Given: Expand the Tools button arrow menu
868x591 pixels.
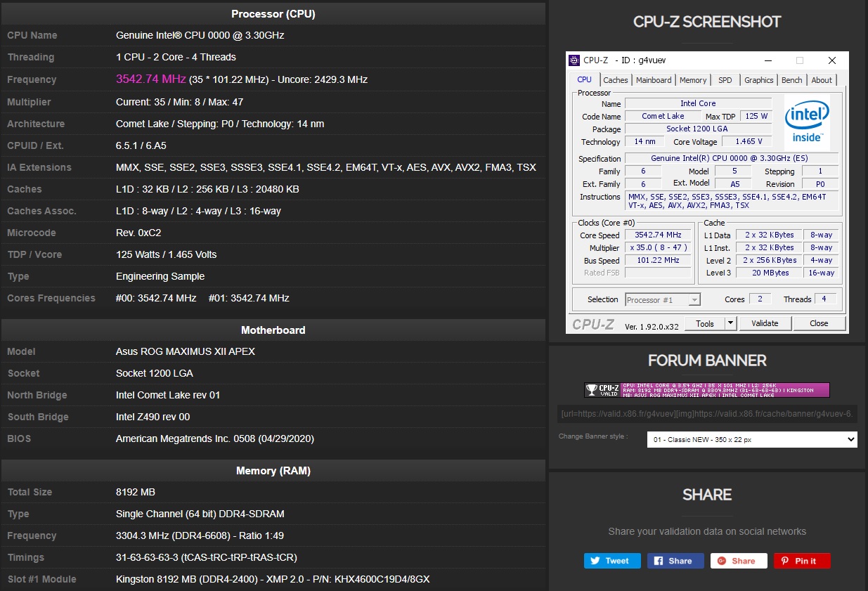Looking at the screenshot, I should pos(730,323).
